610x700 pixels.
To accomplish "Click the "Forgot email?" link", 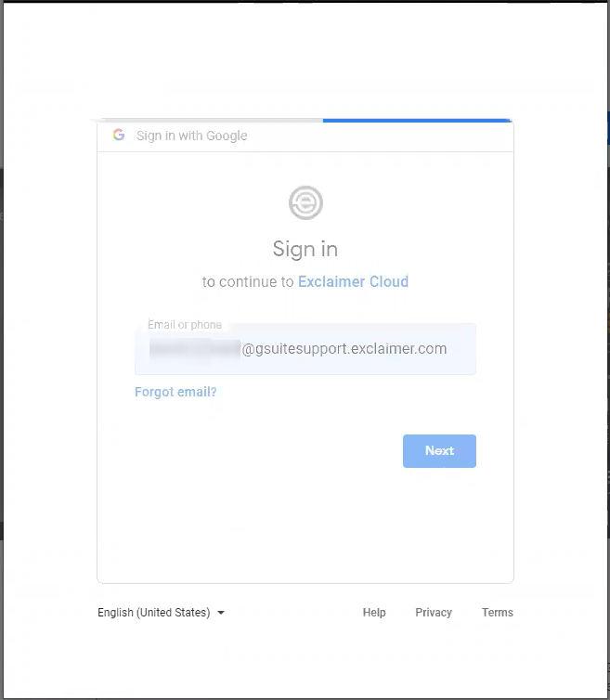I will (175, 392).
